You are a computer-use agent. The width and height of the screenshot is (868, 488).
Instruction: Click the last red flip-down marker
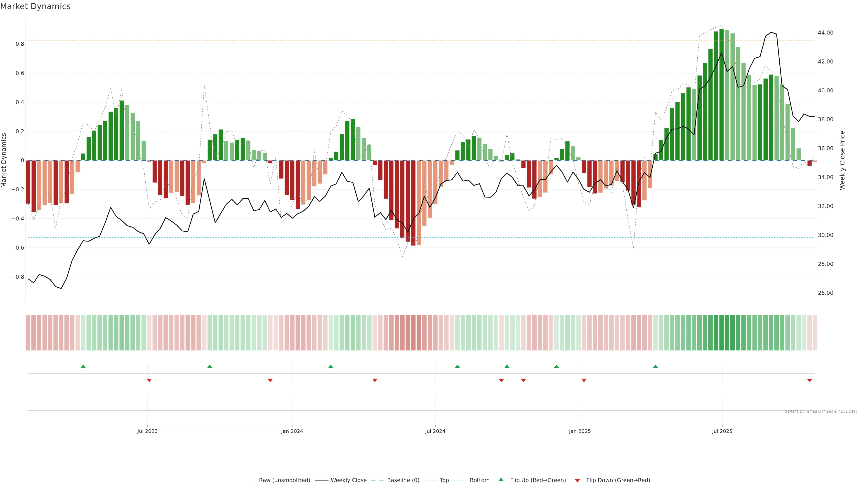(x=809, y=380)
